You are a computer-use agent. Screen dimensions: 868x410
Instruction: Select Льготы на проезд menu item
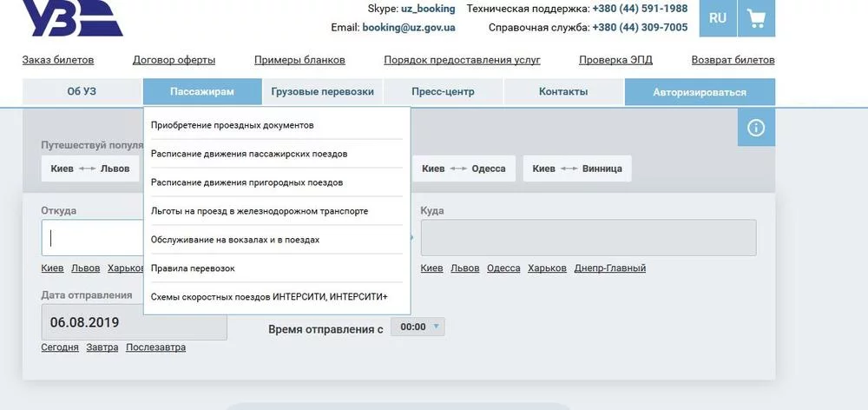click(277, 211)
